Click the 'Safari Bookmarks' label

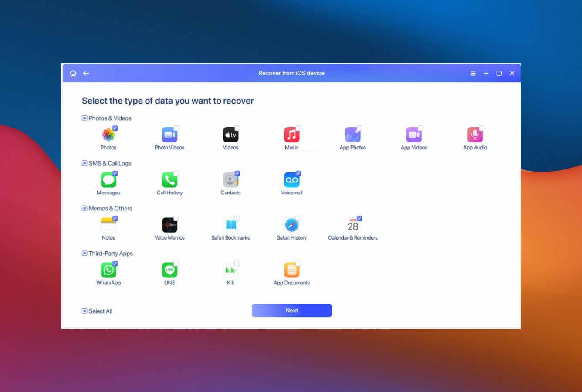230,238
